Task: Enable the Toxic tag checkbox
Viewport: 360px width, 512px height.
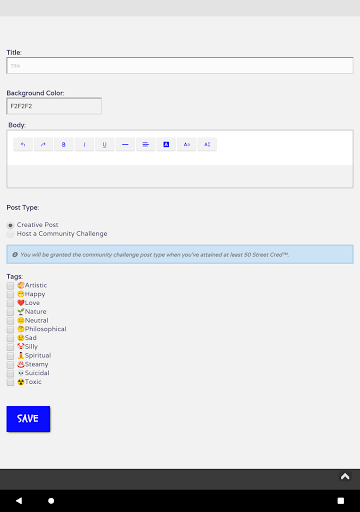Action: point(10,382)
